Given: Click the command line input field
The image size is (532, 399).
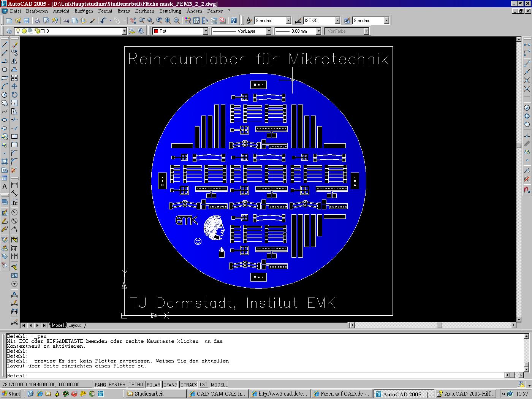Looking at the screenshot, I should (x=255, y=375).
